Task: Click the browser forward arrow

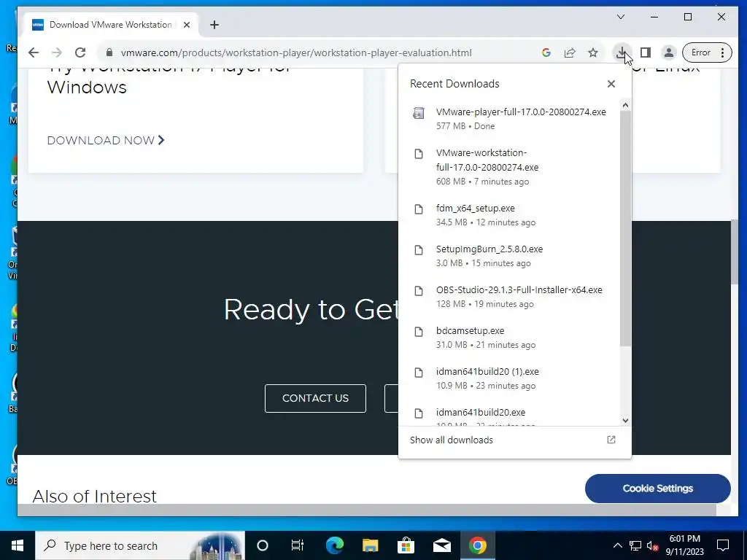Action: [57, 52]
